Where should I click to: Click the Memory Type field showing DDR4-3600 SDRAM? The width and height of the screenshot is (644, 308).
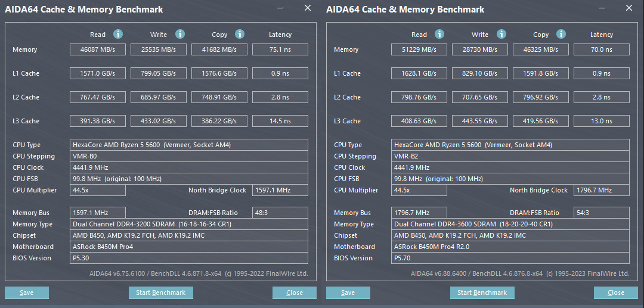click(510, 224)
